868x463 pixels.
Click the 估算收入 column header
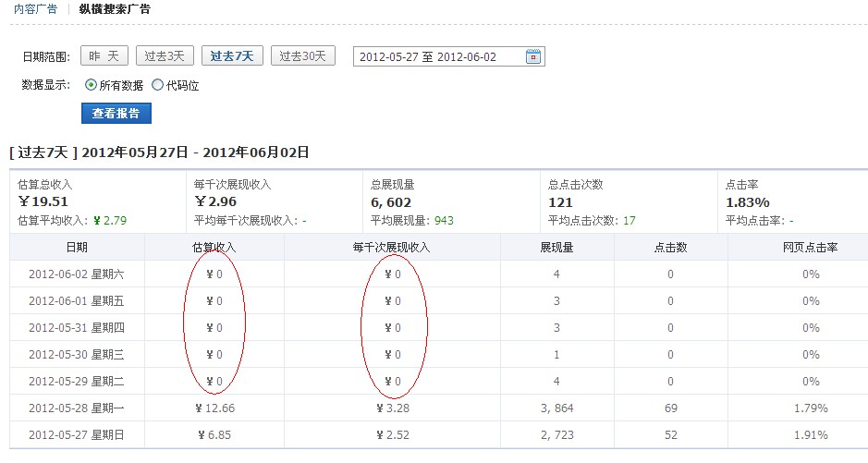click(x=214, y=248)
